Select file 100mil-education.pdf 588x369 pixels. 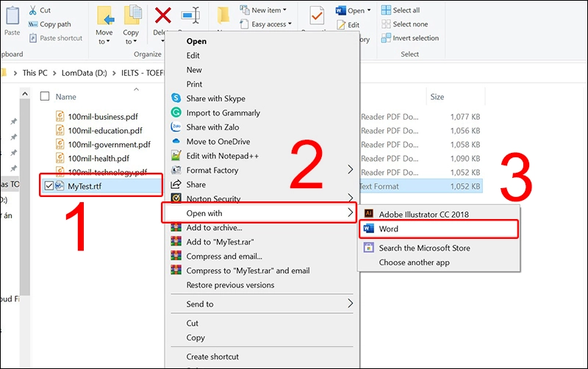click(x=105, y=131)
